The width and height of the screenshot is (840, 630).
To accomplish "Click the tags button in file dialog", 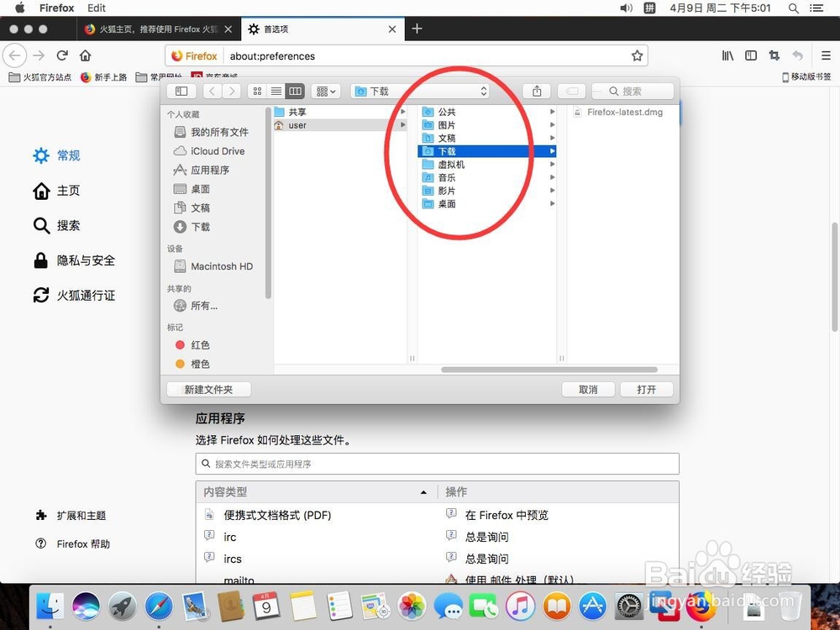I will [x=571, y=91].
